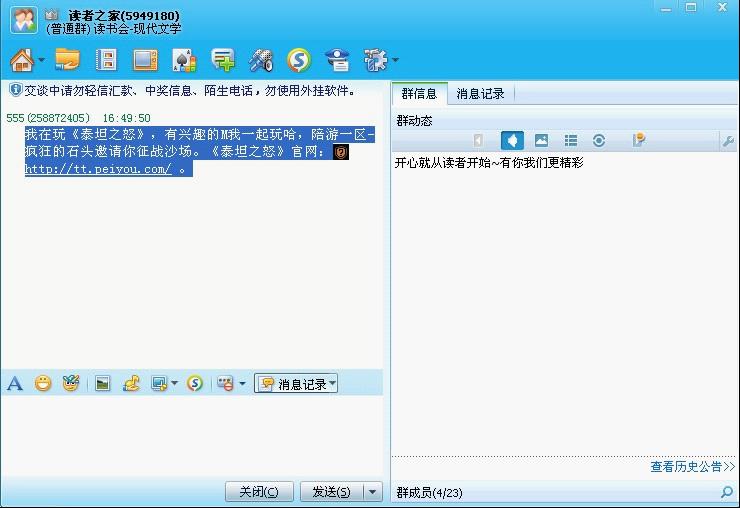This screenshot has width=740, height=508.
Task: Switch to the photo view in 群动态
Action: [541, 141]
